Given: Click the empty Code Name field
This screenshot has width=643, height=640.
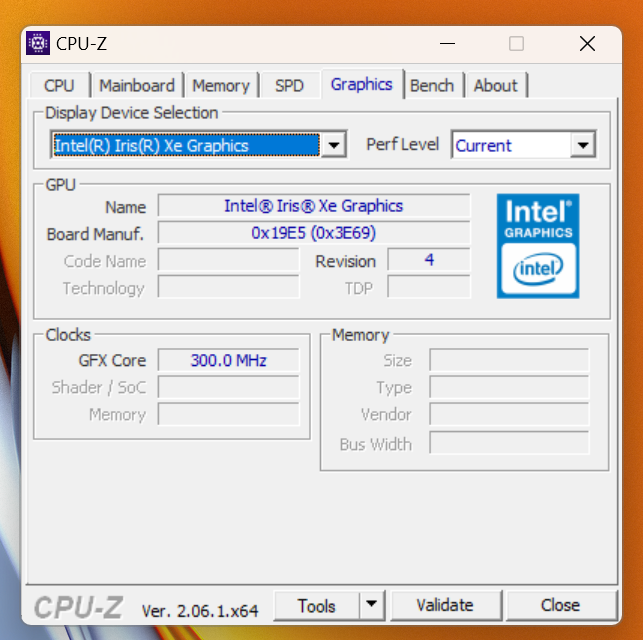Looking at the screenshot, I should click(x=228, y=260).
